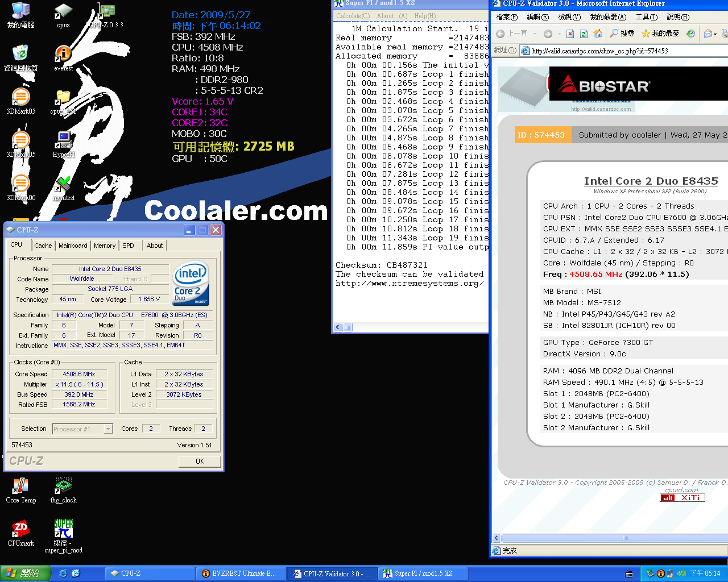The image size is (728, 582).
Task: Launch the super_pi_mod desktop shortcut
Action: click(63, 537)
